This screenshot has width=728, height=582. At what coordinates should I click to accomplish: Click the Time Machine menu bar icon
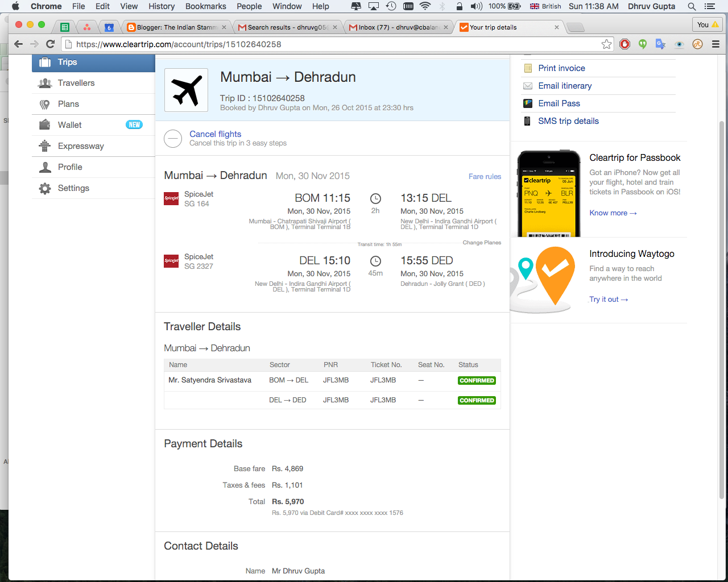391,6
